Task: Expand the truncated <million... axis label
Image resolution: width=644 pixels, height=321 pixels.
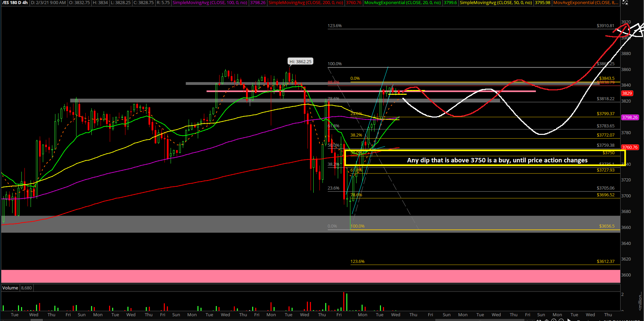Action: (x=640, y=301)
